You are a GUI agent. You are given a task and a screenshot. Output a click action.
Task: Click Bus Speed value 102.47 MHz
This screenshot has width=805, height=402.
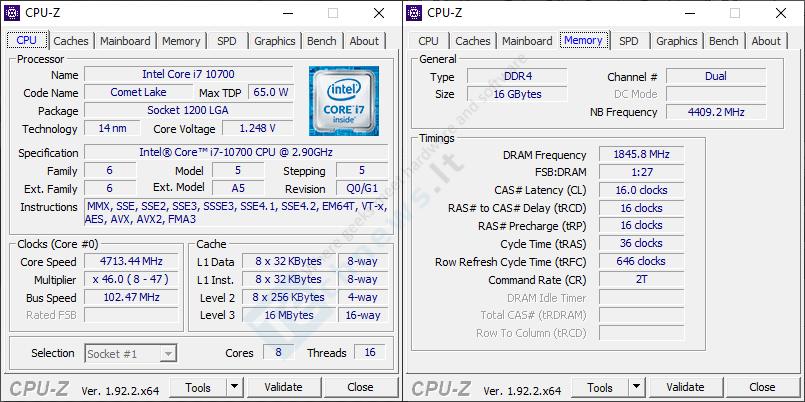131,297
